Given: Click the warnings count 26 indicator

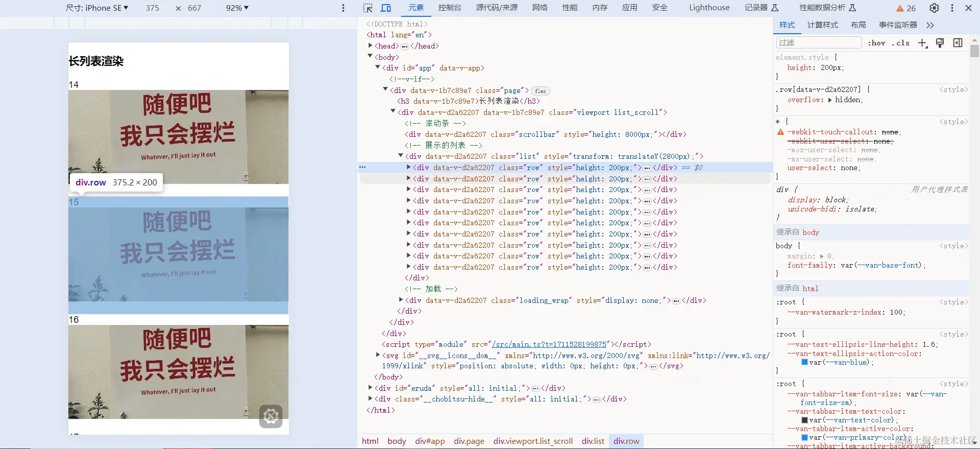Looking at the screenshot, I should point(906,8).
